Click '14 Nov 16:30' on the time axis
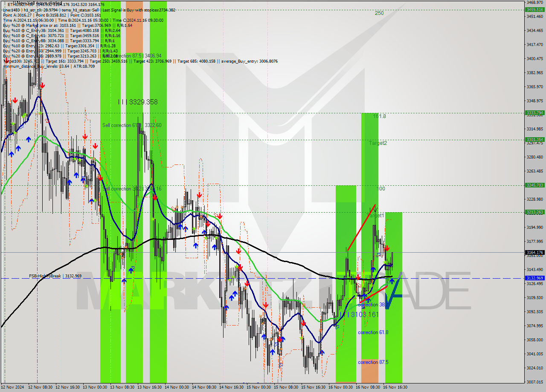This screenshot has height=392, width=546. pos(232,387)
